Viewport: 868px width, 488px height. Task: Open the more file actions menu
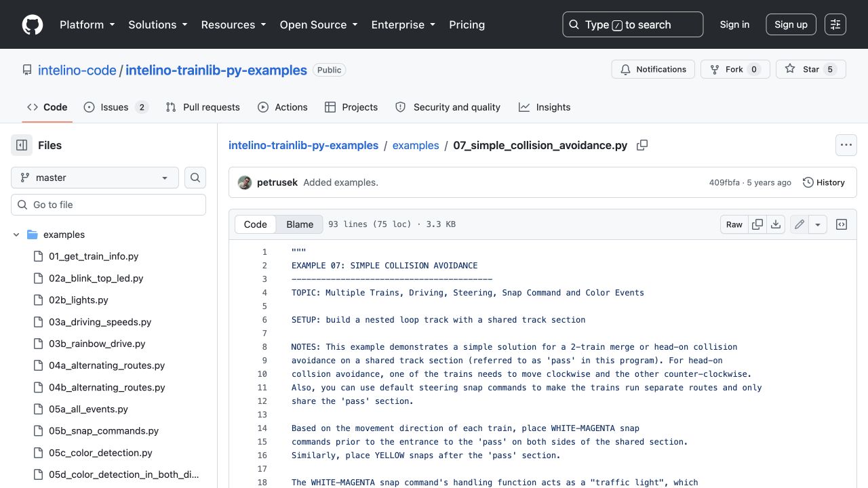846,145
